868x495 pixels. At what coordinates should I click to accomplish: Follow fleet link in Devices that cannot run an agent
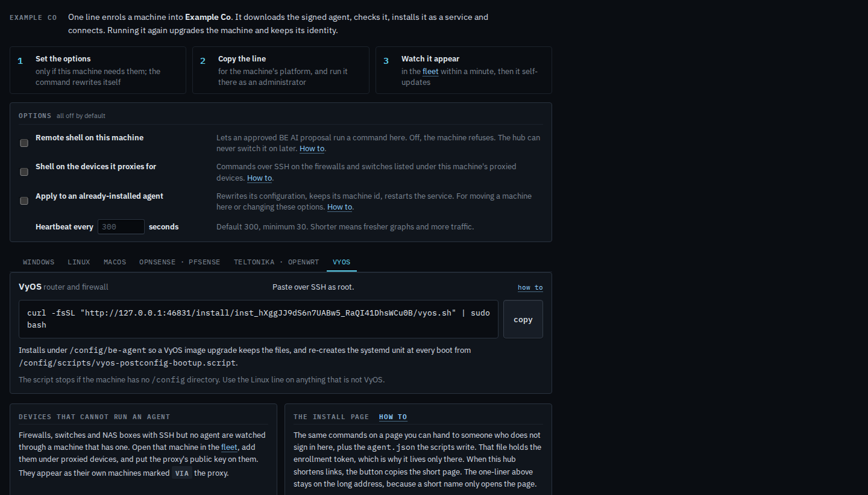point(229,447)
